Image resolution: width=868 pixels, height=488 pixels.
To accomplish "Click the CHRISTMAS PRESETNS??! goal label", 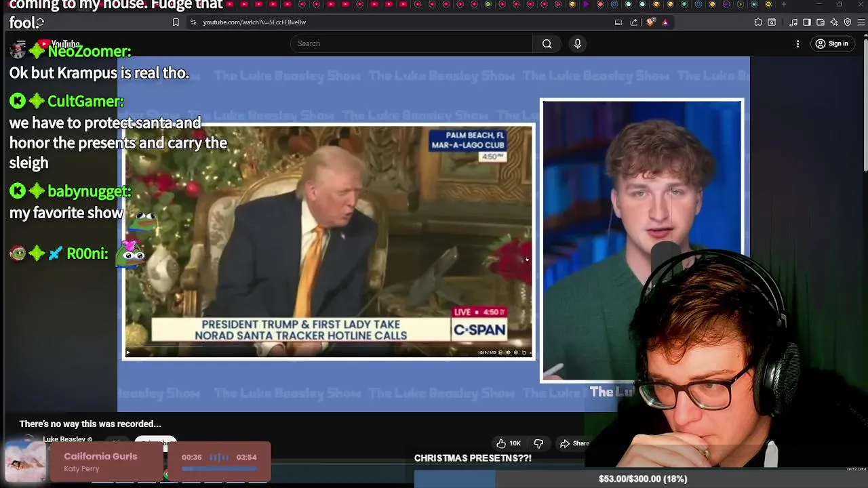I will point(473,458).
